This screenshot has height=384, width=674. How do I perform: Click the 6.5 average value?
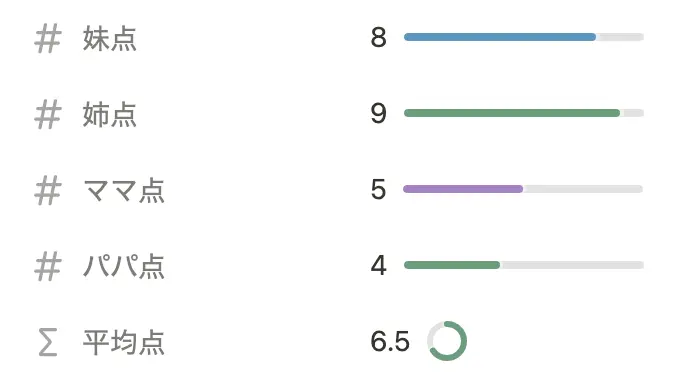[x=390, y=341]
